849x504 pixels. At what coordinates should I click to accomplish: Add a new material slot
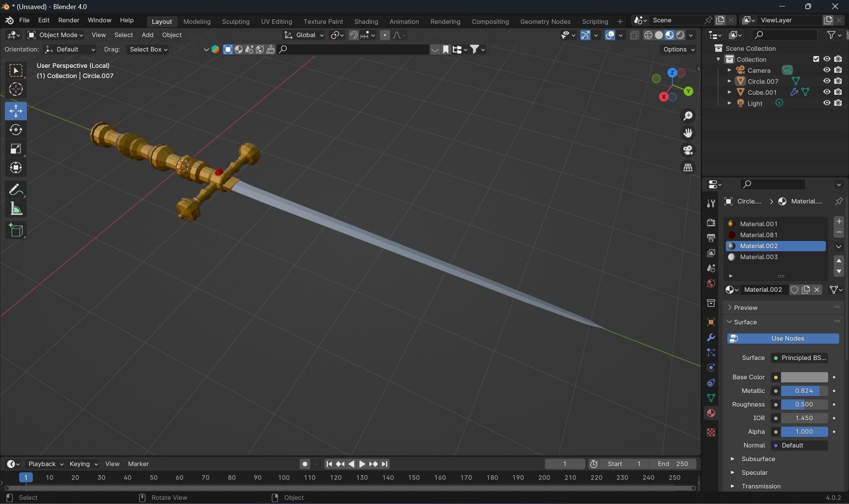pos(839,221)
